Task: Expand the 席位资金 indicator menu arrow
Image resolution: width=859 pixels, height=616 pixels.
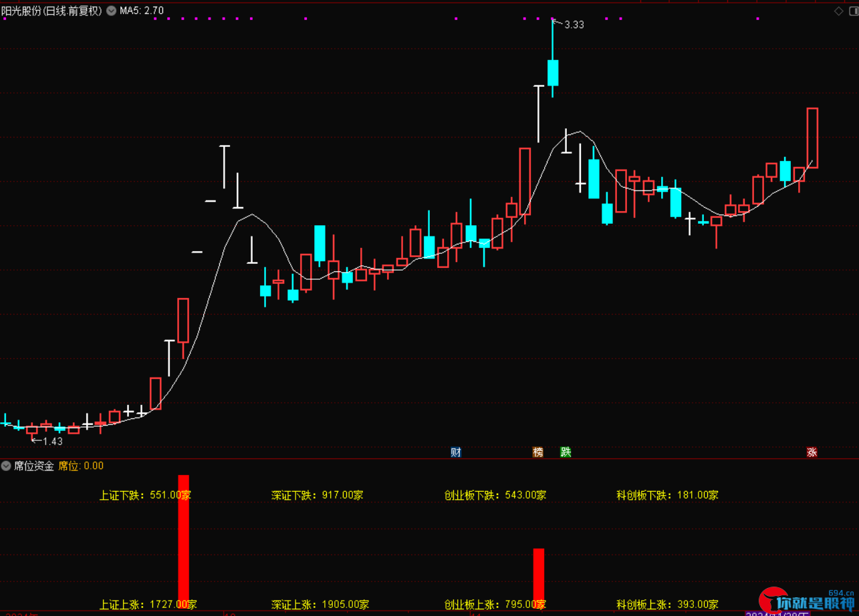Action: point(7,466)
